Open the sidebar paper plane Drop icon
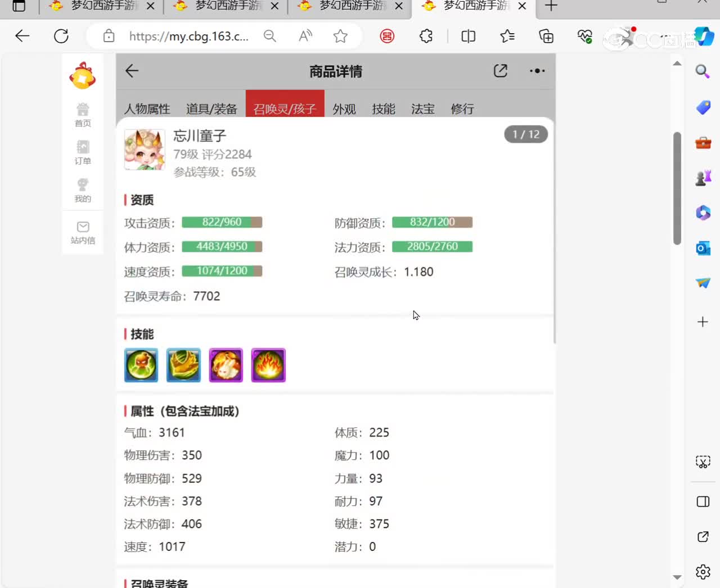The width and height of the screenshot is (720, 588). click(x=703, y=283)
